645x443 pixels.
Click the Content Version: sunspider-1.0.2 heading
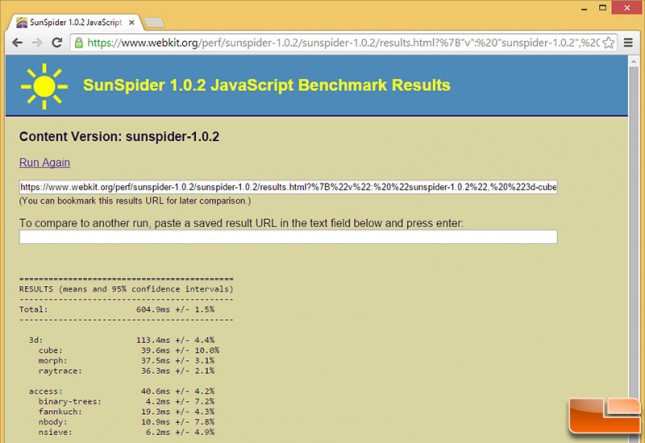[119, 137]
